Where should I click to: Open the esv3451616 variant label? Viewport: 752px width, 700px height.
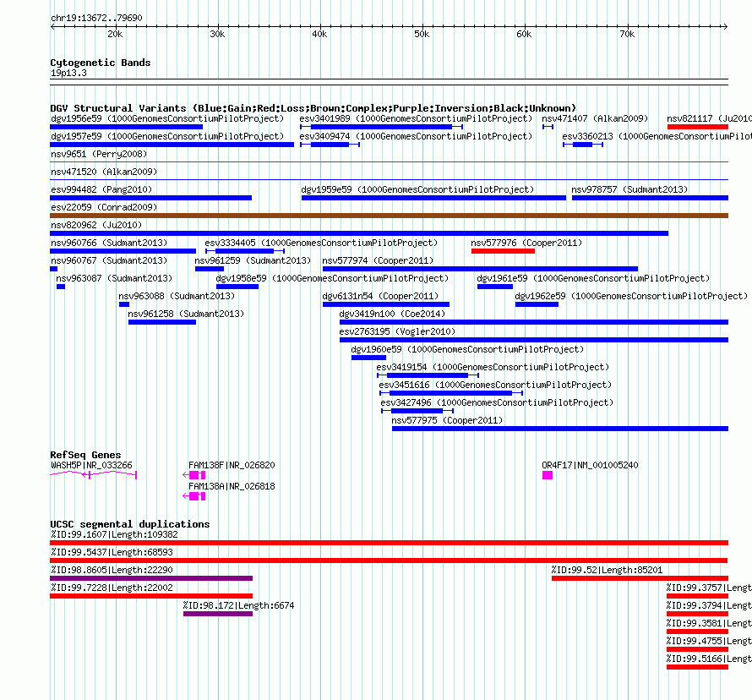click(495, 385)
